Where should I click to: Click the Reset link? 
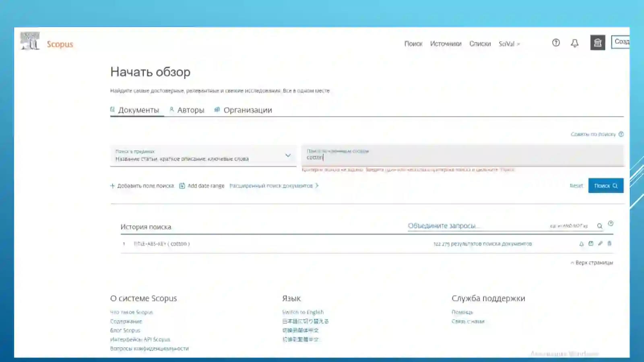(x=576, y=186)
